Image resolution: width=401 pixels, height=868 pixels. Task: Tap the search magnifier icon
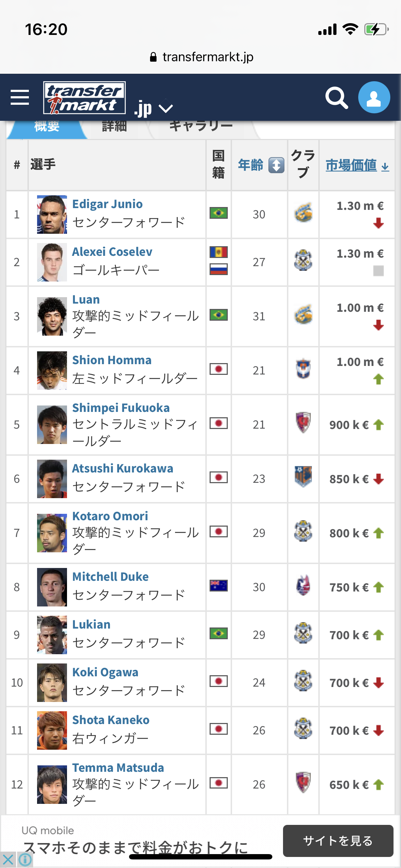(336, 97)
